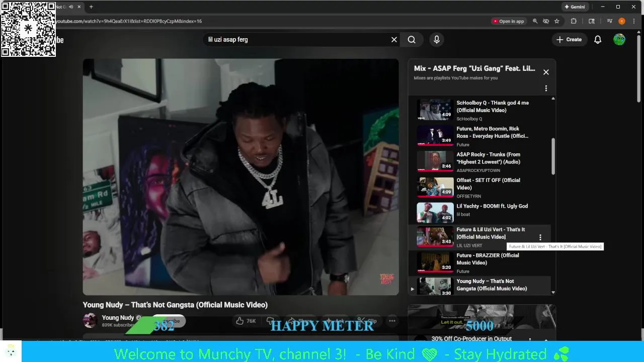Open Young Nudy channel avatar

point(90,321)
